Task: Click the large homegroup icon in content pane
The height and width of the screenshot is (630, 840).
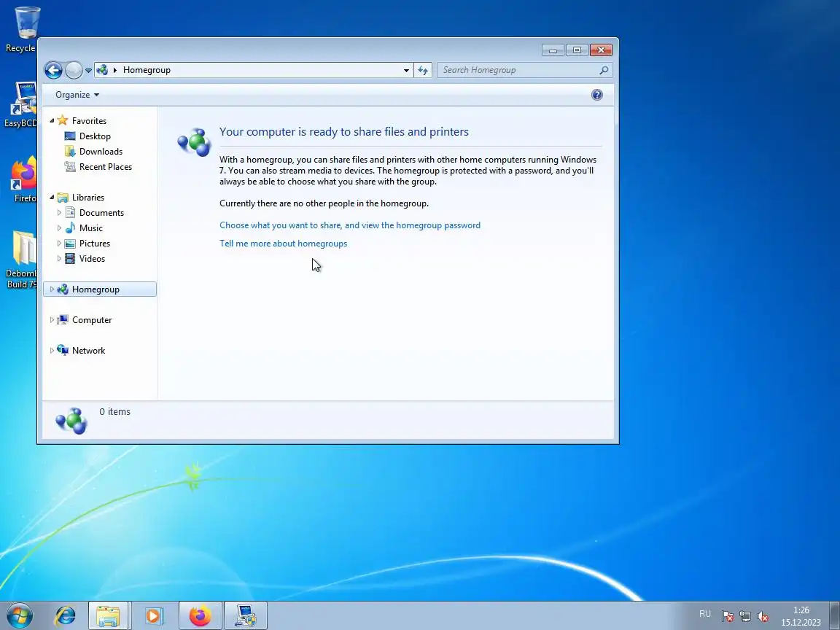Action: point(194,142)
